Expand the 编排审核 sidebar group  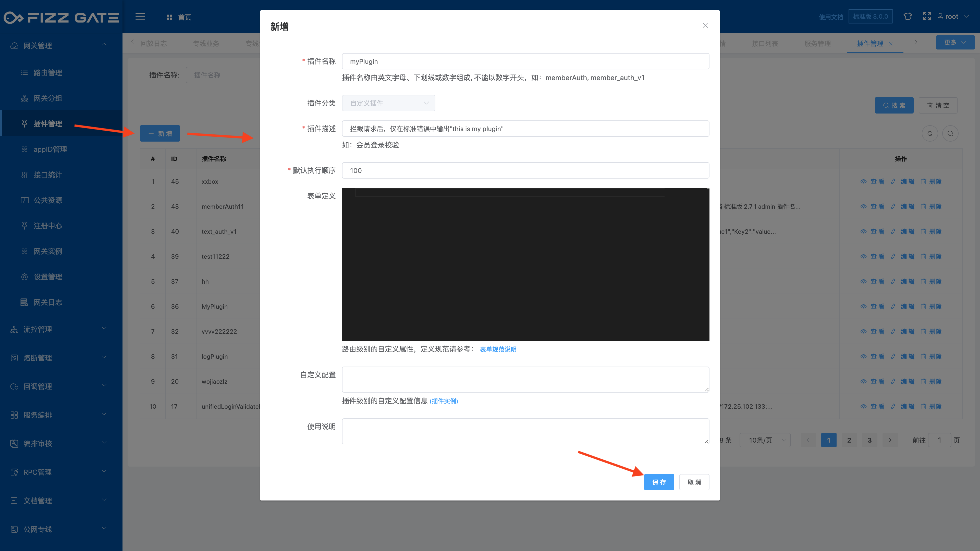61,443
